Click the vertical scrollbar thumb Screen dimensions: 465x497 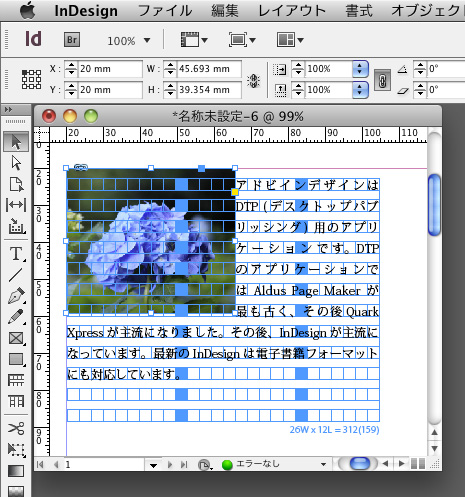tap(434, 205)
